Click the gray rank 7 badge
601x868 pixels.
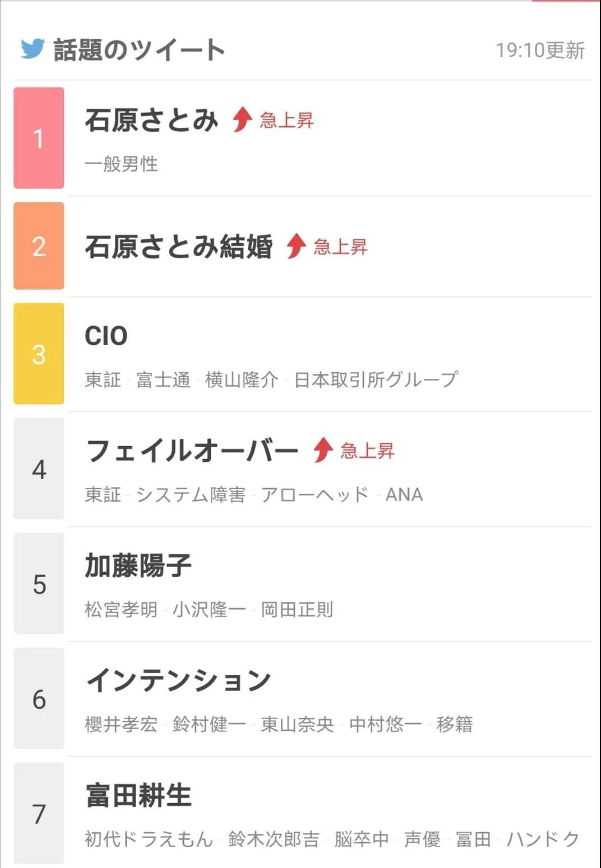click(39, 813)
